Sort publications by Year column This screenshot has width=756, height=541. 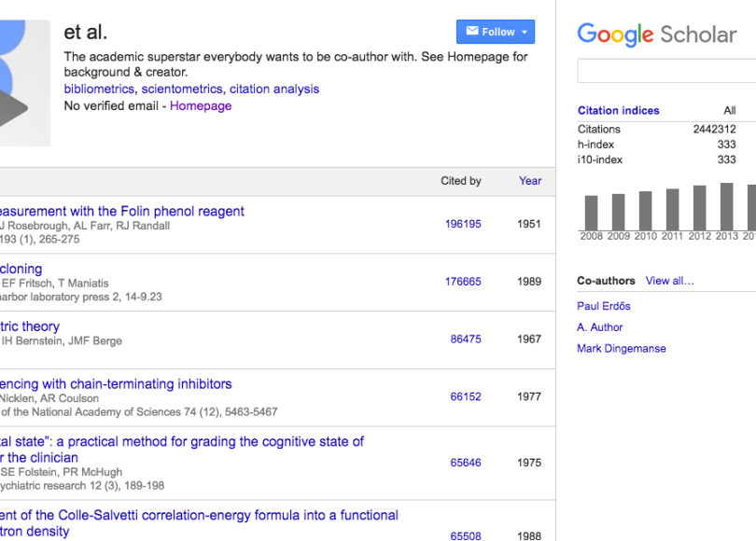coord(530,181)
